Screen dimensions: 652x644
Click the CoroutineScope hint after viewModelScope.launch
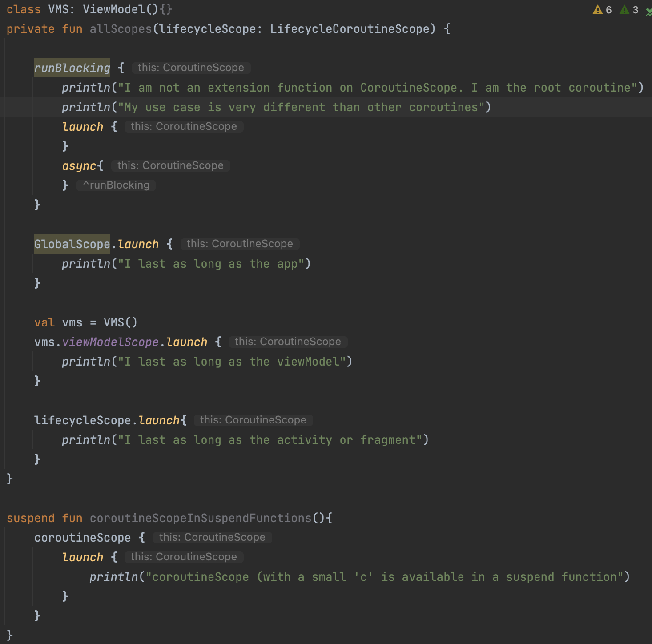point(288,342)
